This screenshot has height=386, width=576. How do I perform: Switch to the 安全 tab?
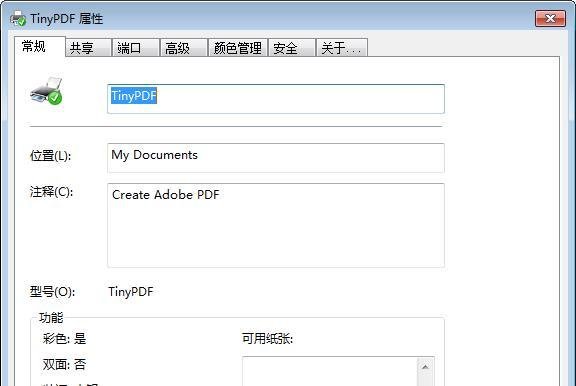click(x=292, y=48)
